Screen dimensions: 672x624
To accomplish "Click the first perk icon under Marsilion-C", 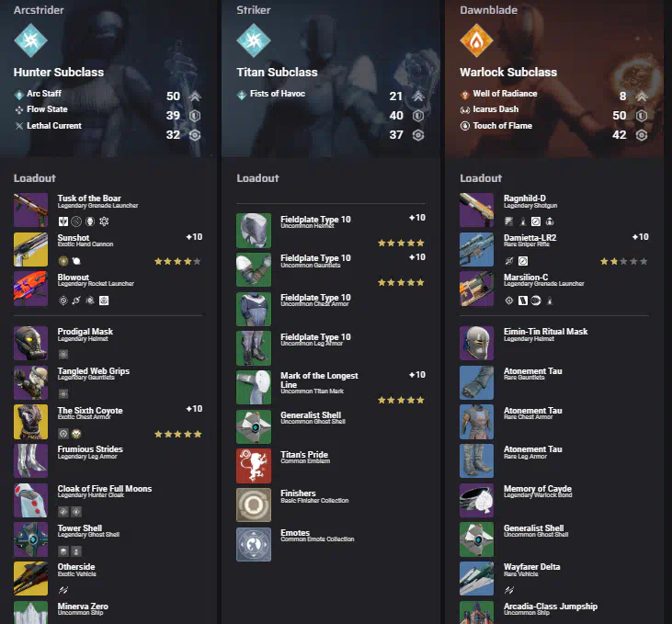I will pos(508,301).
